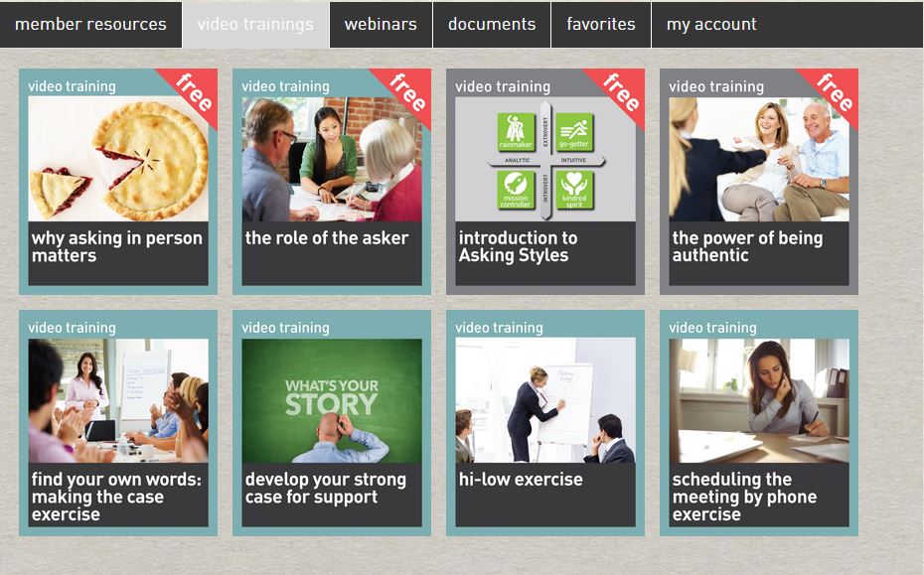The width and height of the screenshot is (924, 575).
Task: Open "the power of being authentic" title link
Action: [747, 246]
